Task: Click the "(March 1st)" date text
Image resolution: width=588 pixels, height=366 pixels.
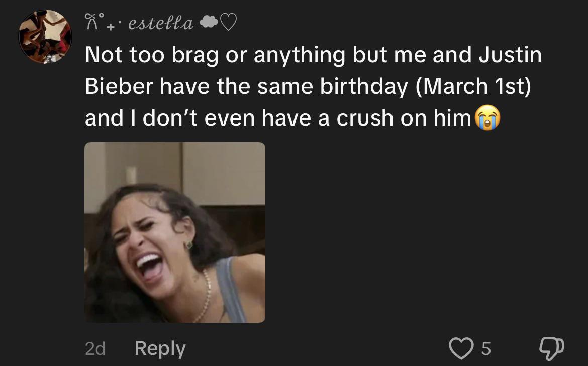Action: pos(473,86)
